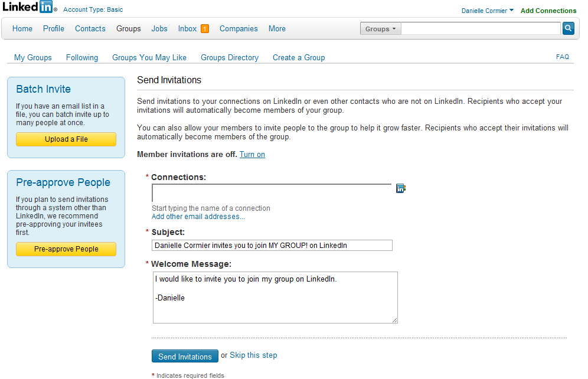Click into the Welcome Message textarea

click(275, 298)
